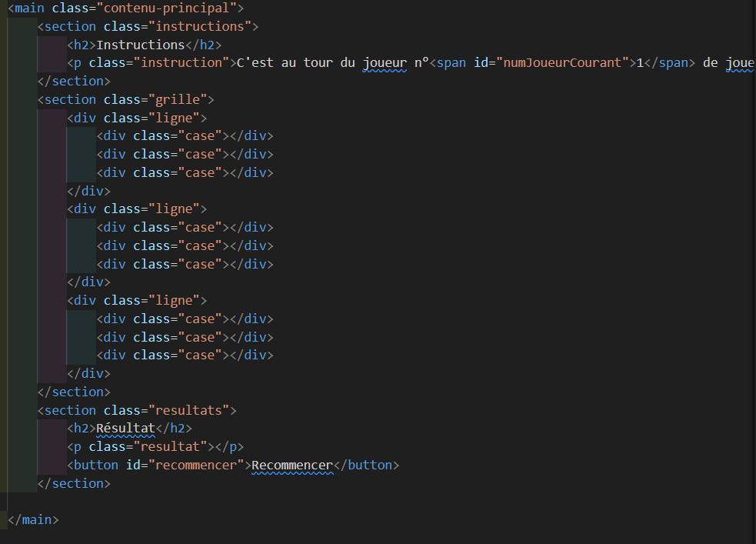Click the "numJoueurCourant" id value
Screen dimensions: 756x544
pos(564,63)
